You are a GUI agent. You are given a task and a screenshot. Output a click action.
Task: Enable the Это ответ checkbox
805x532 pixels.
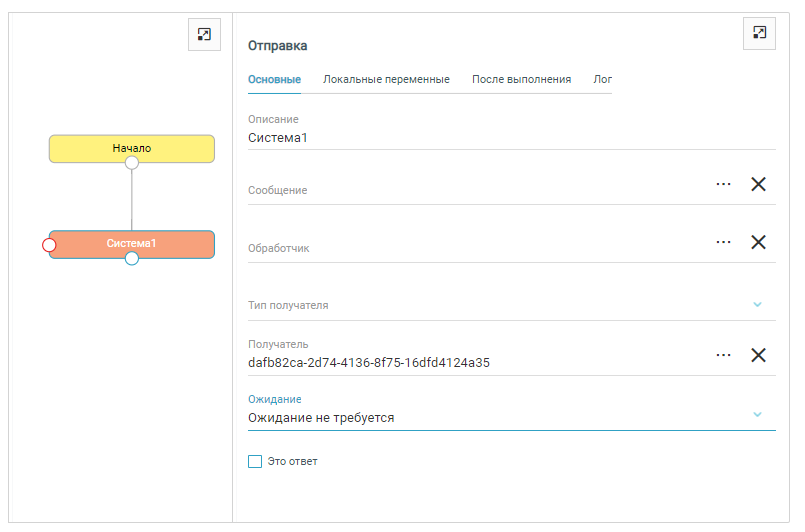(x=255, y=461)
